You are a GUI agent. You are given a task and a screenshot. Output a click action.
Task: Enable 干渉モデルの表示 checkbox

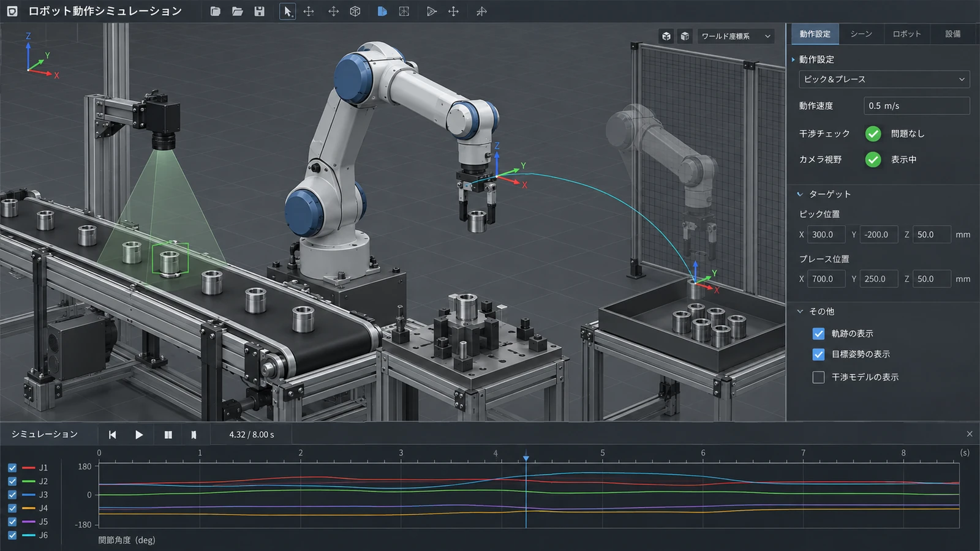[x=818, y=377]
